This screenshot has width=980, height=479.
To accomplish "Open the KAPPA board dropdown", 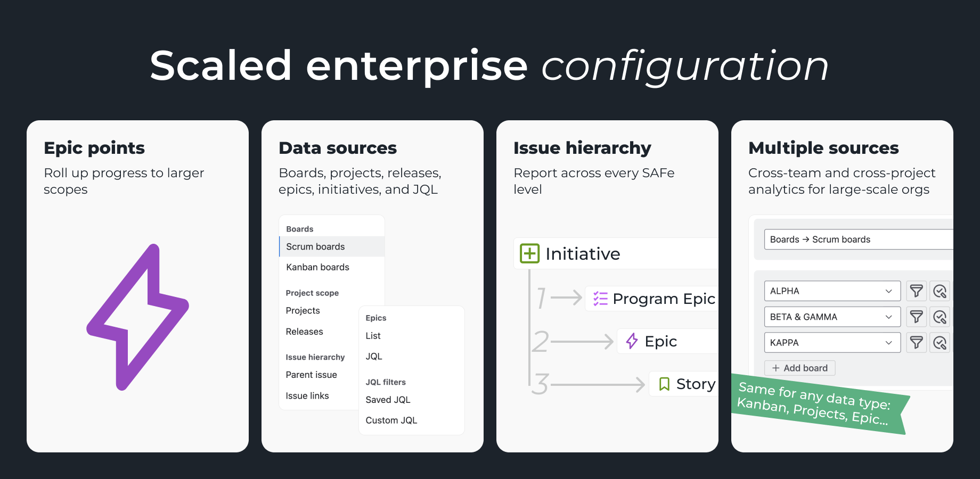I will 832,342.
